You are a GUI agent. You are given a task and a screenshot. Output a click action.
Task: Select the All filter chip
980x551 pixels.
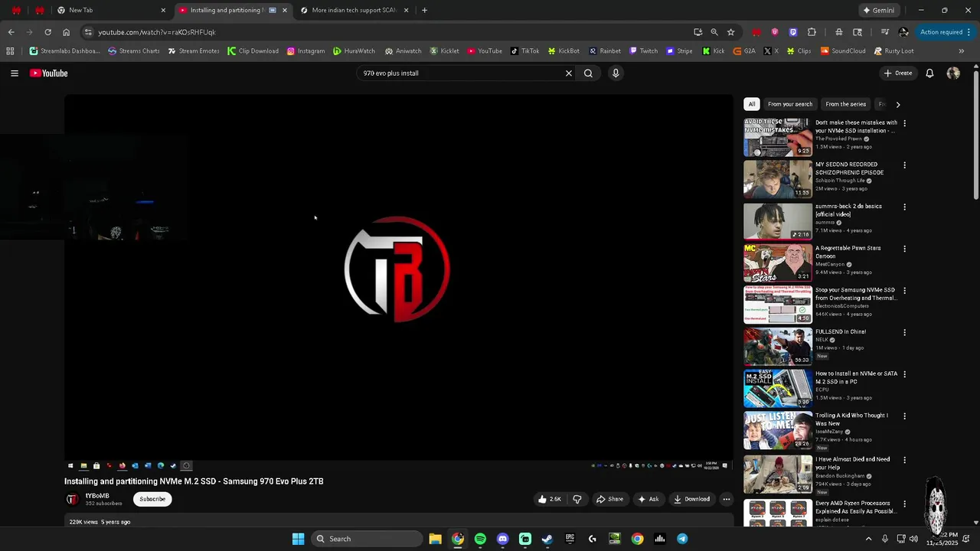point(752,104)
